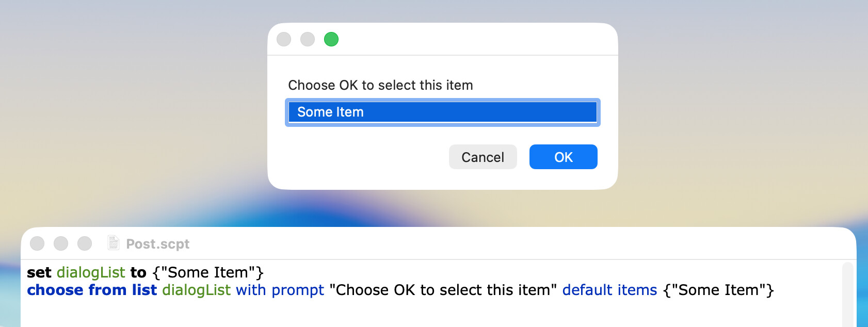The image size is (868, 327).
Task: Minimize the Post.scpt script window
Action: pyautogui.click(x=61, y=243)
